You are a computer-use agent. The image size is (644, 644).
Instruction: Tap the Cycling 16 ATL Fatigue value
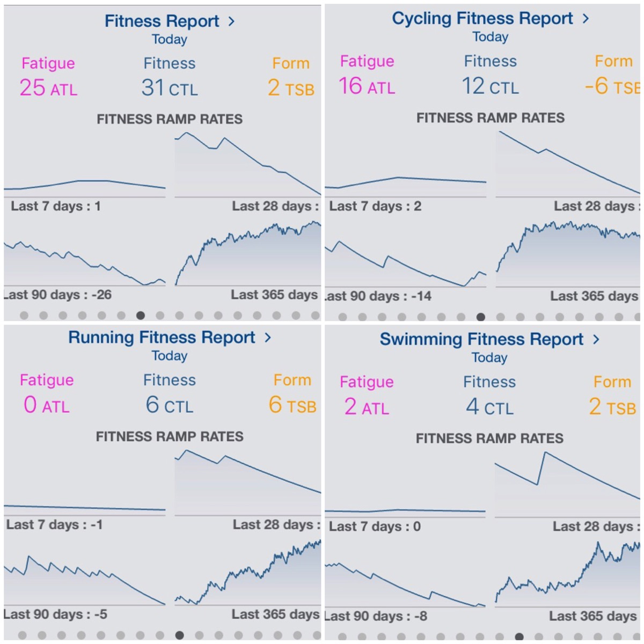(x=367, y=86)
